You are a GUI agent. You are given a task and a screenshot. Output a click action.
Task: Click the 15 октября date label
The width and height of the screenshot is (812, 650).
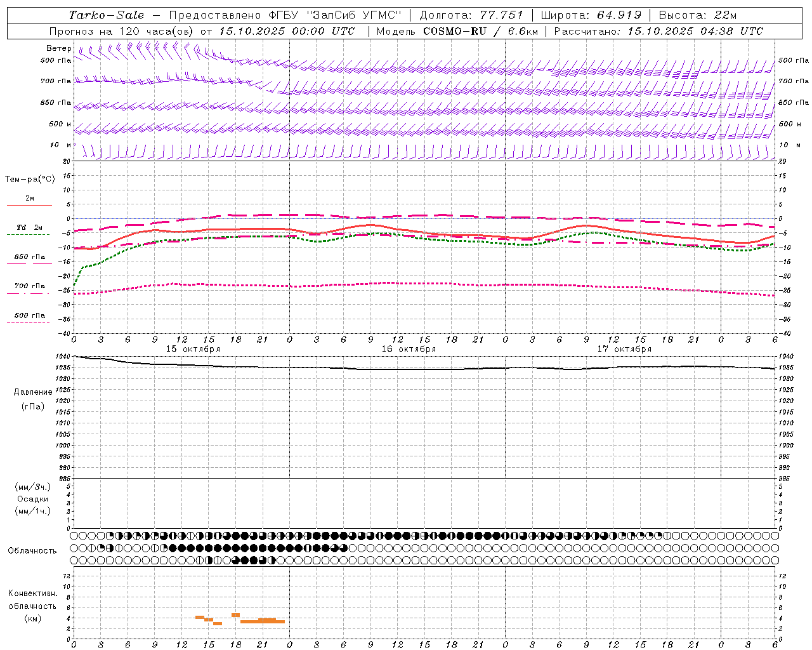(193, 348)
